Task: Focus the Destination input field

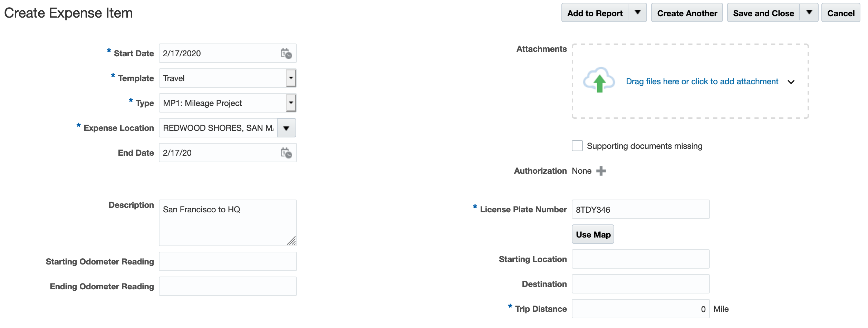Action: [x=640, y=284]
